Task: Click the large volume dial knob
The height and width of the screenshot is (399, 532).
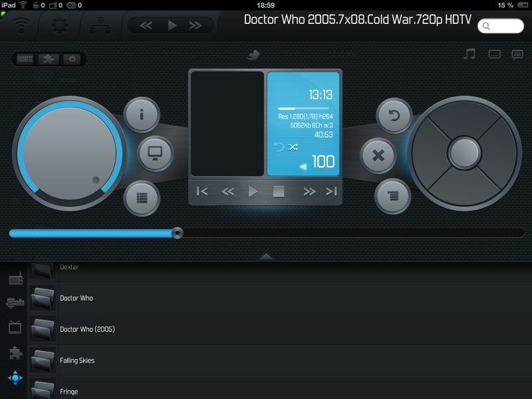Action: click(70, 154)
